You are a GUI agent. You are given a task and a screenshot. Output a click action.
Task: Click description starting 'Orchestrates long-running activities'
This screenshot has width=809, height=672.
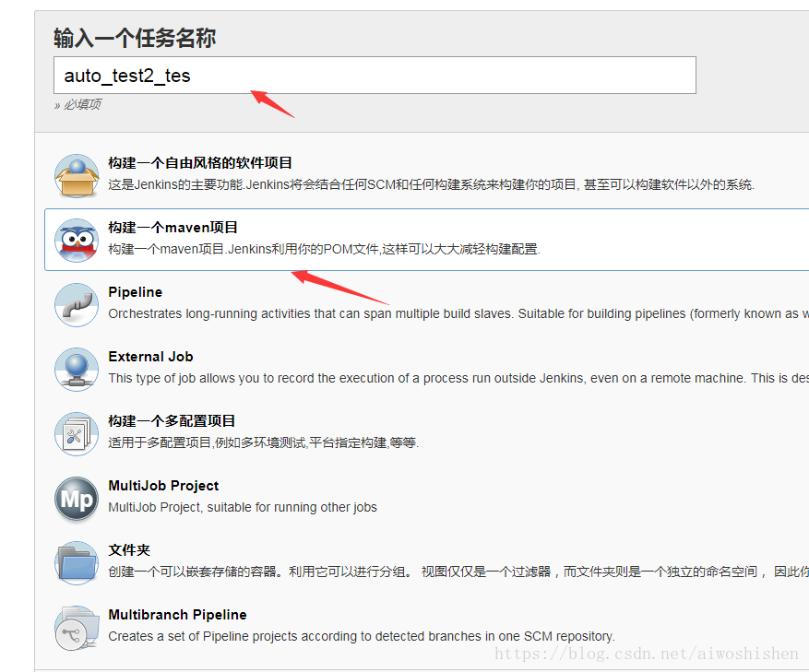click(x=458, y=313)
